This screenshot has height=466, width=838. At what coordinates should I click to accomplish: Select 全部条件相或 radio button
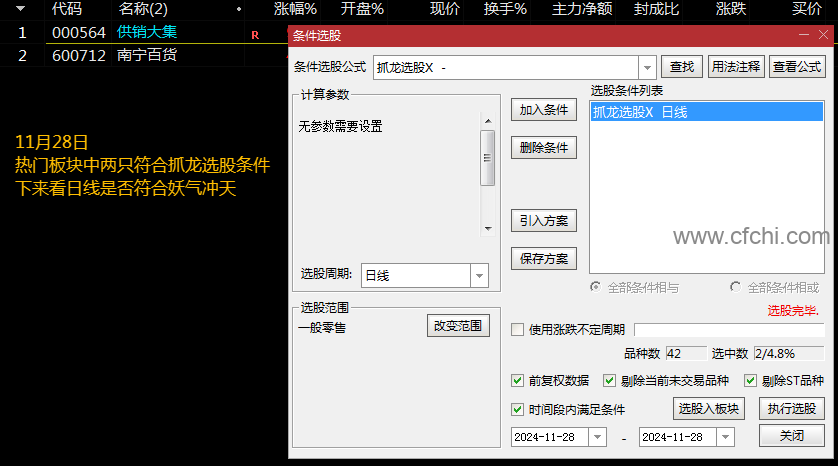click(x=735, y=287)
